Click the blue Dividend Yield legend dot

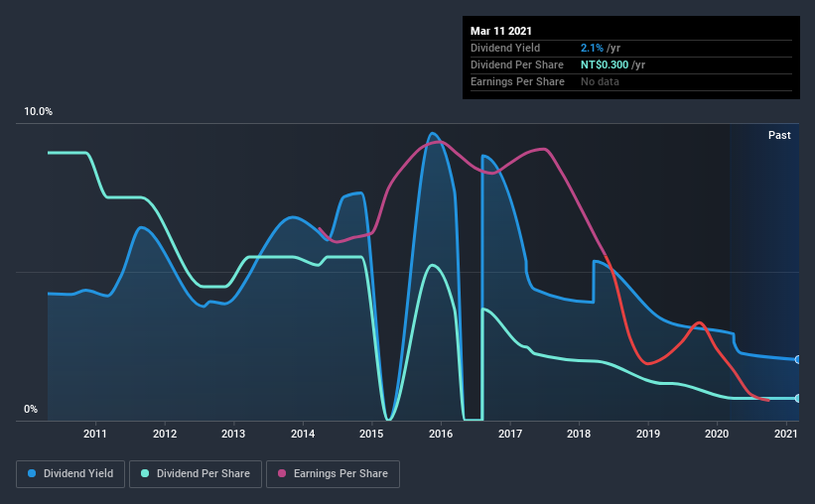click(x=32, y=473)
